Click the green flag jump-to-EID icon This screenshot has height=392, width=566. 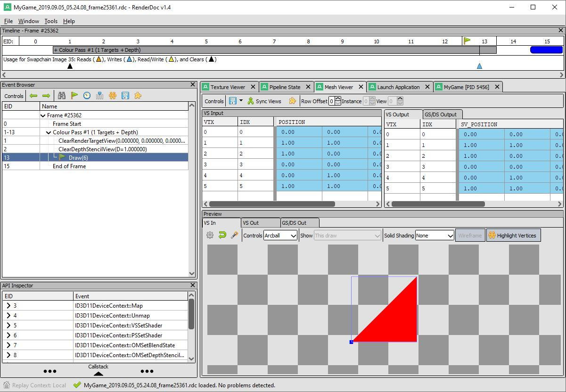pyautogui.click(x=74, y=96)
